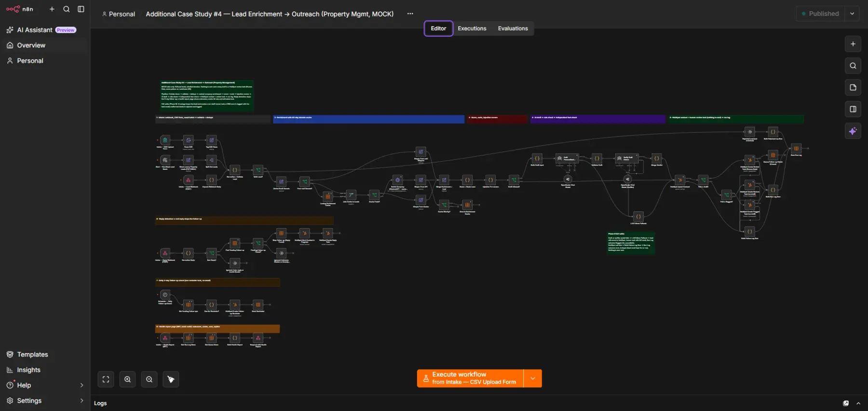Open search from the sidebar header magnifier
This screenshot has width=868, height=411.
(x=67, y=9)
